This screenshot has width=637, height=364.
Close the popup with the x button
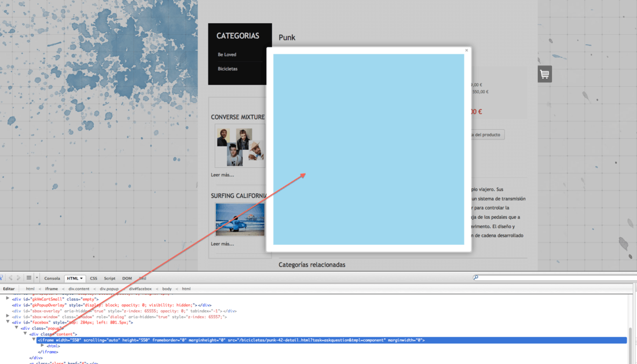[466, 50]
